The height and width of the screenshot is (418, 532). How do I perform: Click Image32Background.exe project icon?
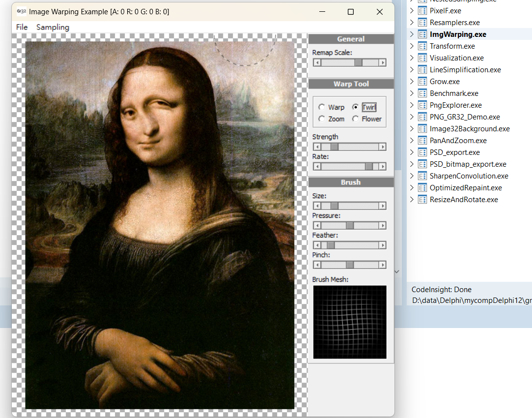(x=422, y=129)
